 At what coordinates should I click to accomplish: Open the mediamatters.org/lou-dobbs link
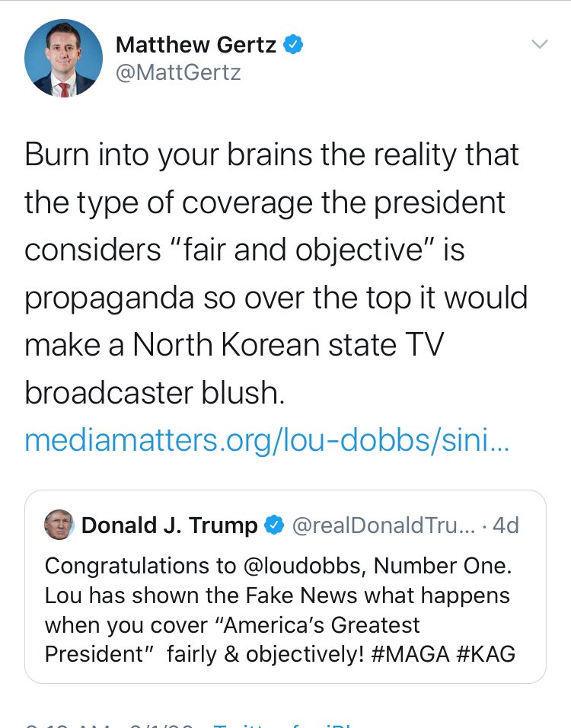(x=267, y=440)
